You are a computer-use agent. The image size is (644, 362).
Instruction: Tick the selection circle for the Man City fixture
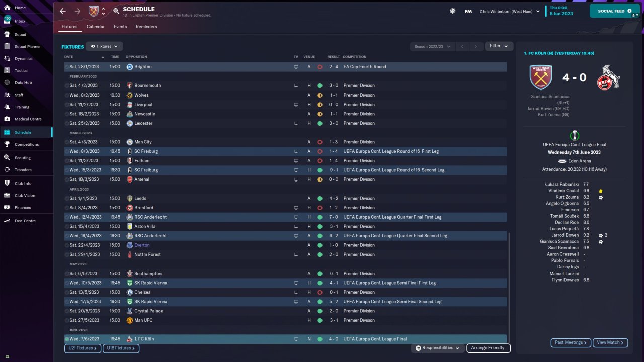[67, 142]
